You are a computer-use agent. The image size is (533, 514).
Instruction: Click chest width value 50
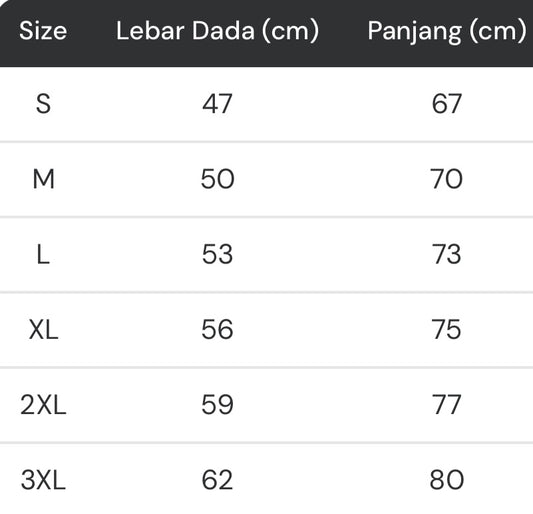click(x=218, y=179)
